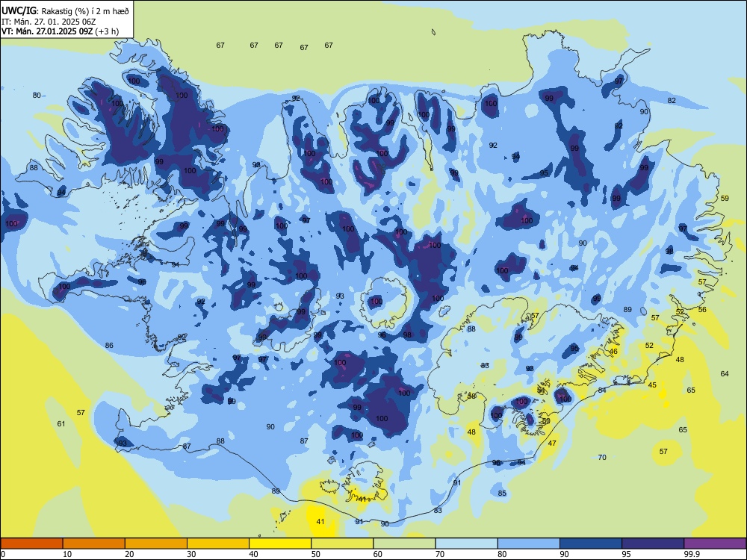The width and height of the screenshot is (747, 560).
Task: Click the pale yellow 50–60 legend swatch
Action: 342,544
